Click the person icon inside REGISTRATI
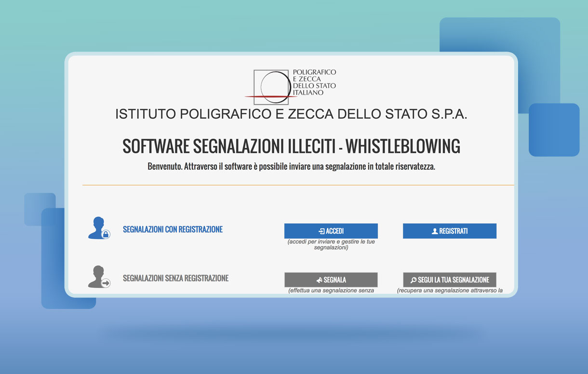 tap(435, 231)
